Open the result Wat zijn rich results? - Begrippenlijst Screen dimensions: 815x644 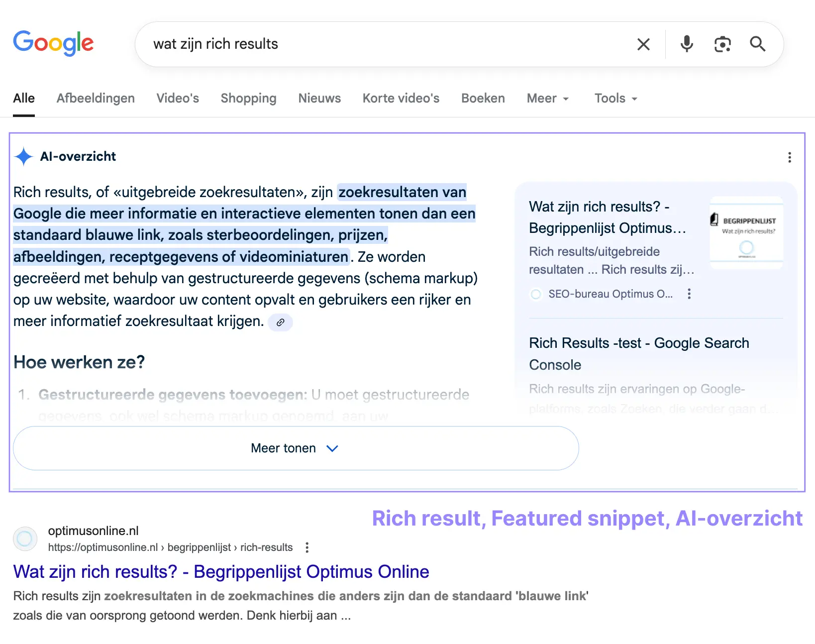pos(221,571)
